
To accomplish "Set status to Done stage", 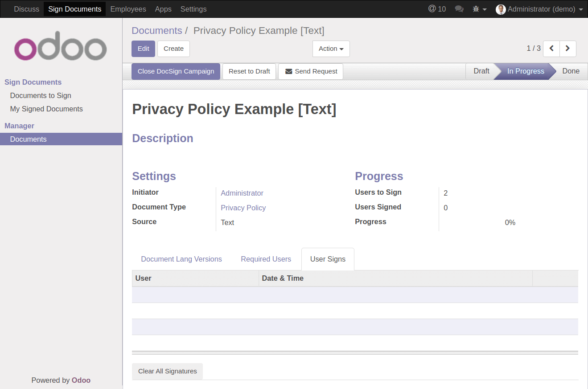I will 570,71.
